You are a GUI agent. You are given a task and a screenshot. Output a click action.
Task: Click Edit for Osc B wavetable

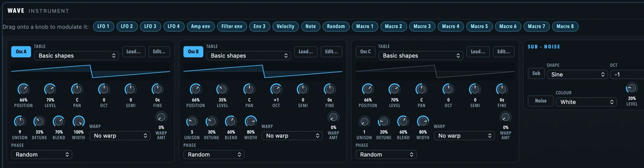tap(331, 52)
